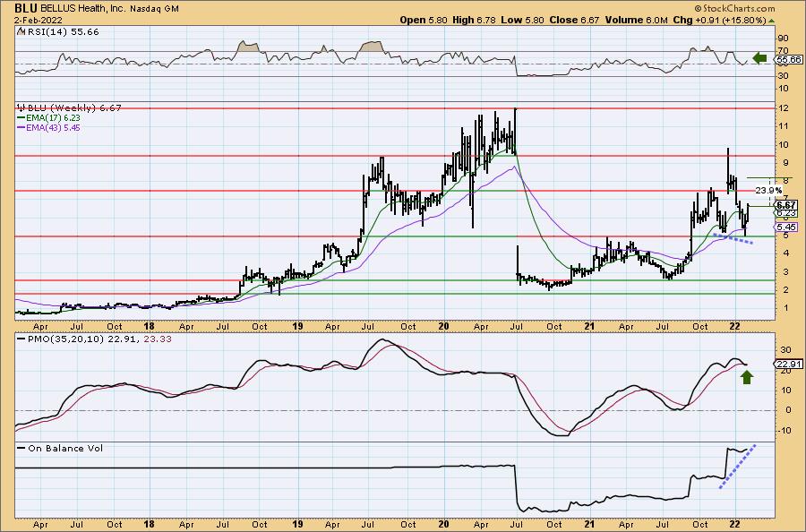Click the Low 5.80 value
This screenshot has height=532, width=806.
click(x=522, y=20)
